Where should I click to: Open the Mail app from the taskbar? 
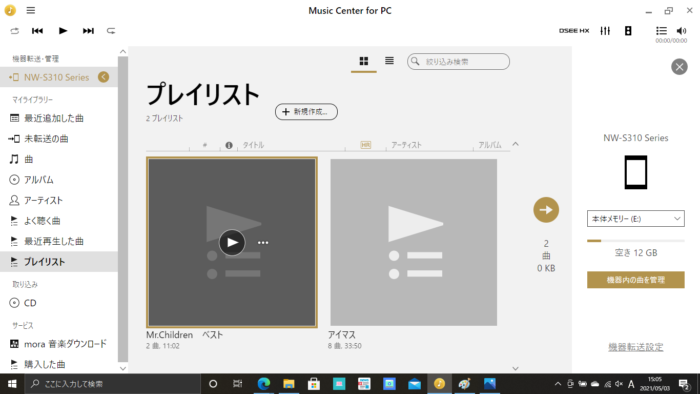pyautogui.click(x=414, y=384)
